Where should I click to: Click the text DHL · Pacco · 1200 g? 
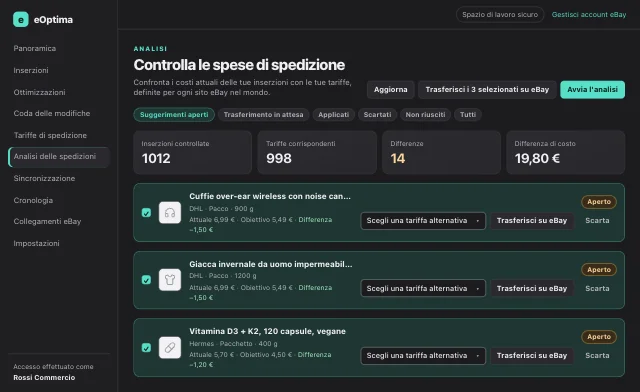[223, 276]
